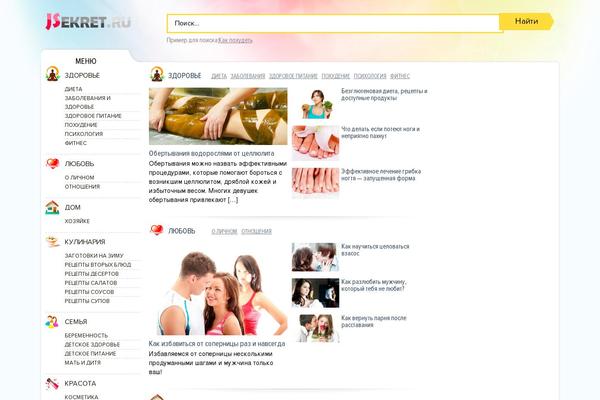Viewport: 600px width, 400px height.
Task: Click the Как похудеть example search link
Action: pyautogui.click(x=235, y=40)
